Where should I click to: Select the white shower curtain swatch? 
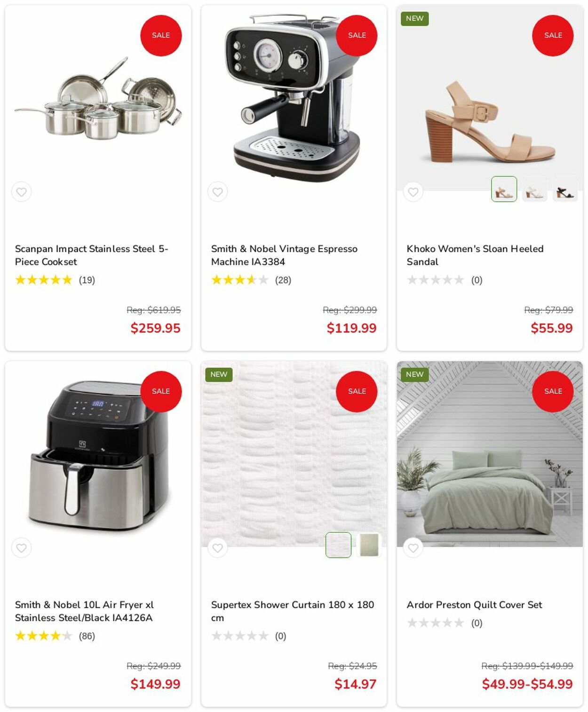[338, 545]
